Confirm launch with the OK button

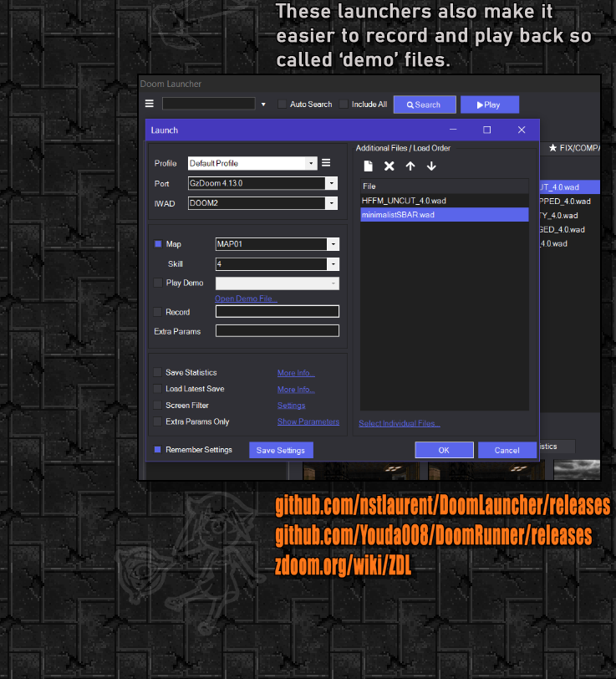(444, 450)
